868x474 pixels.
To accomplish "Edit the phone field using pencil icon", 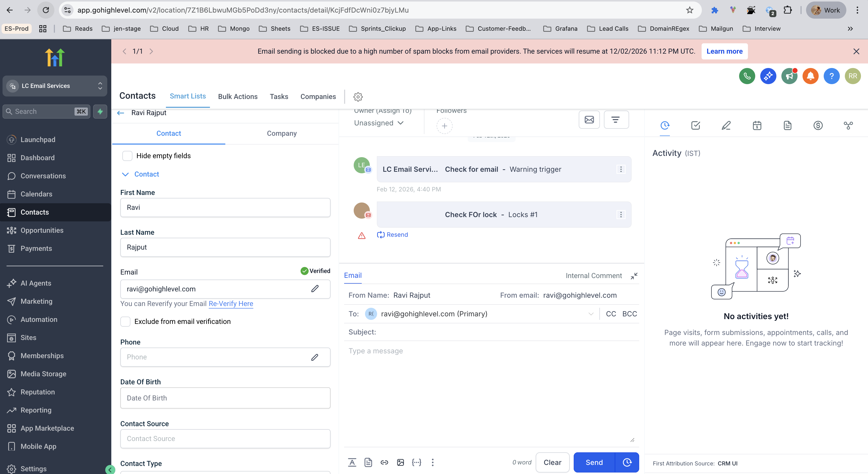I will (x=315, y=357).
